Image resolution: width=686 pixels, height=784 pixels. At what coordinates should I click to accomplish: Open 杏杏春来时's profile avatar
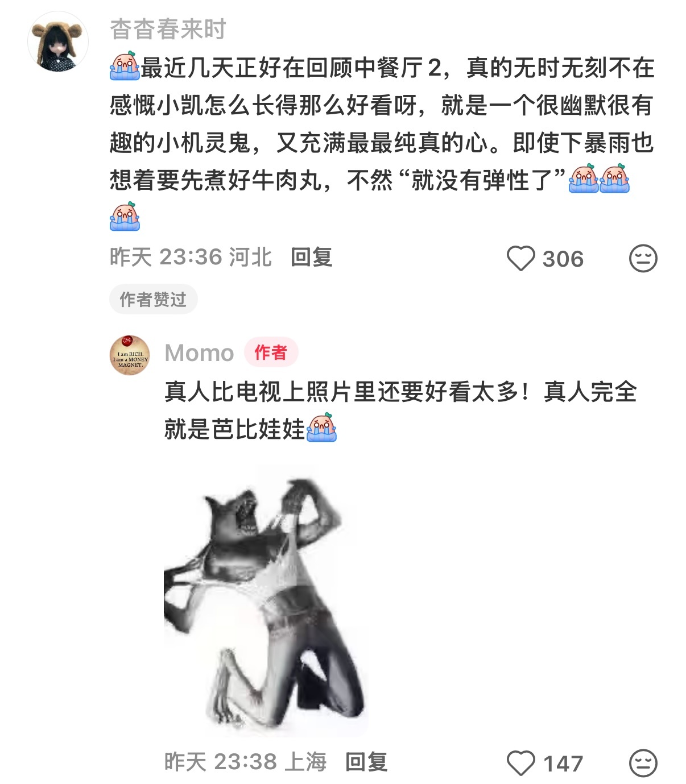click(x=58, y=42)
